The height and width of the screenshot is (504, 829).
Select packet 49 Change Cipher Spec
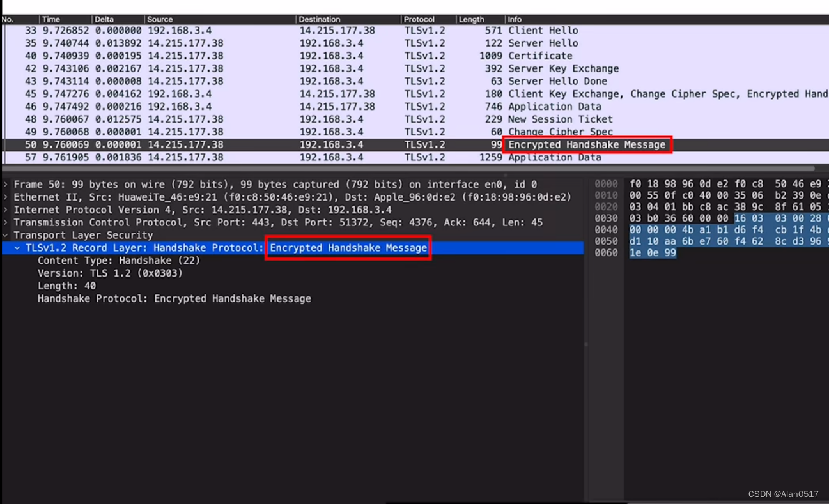(414, 132)
